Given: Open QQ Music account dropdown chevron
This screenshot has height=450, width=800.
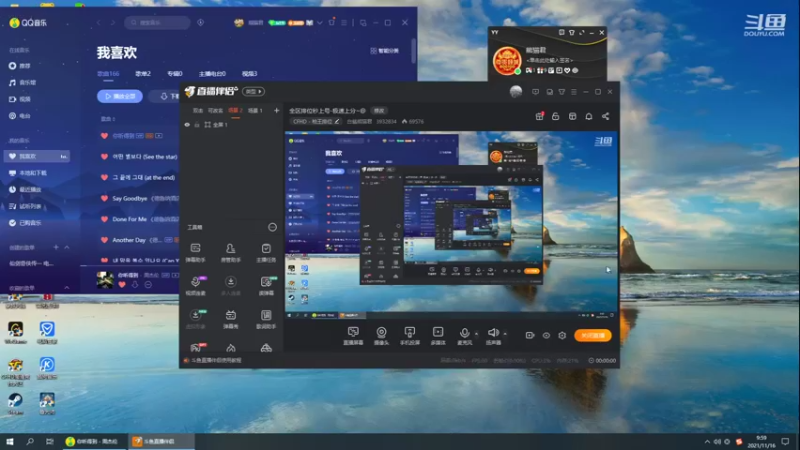Looking at the screenshot, I should point(320,22).
